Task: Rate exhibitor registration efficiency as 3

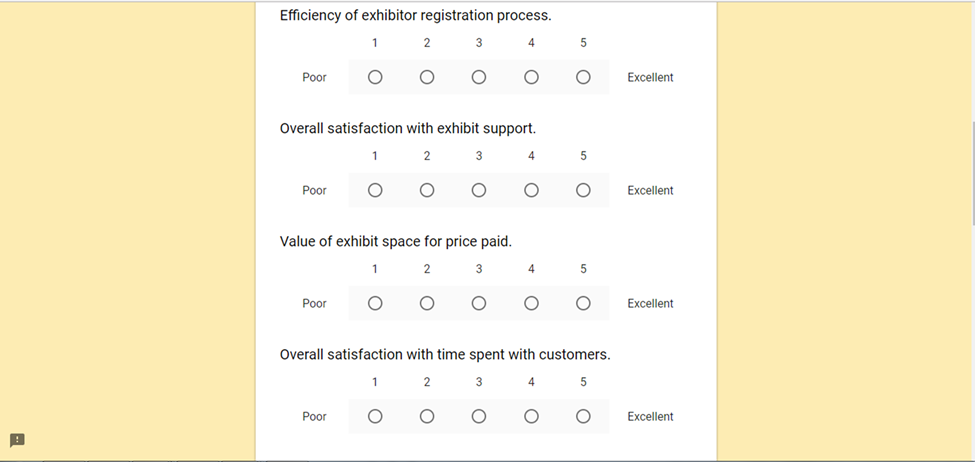Action: tap(479, 77)
